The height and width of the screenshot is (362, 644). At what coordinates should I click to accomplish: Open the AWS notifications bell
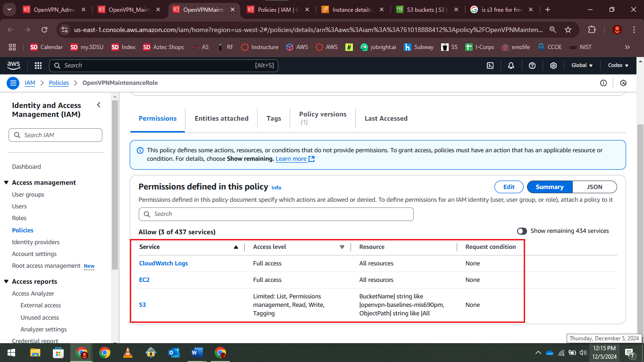pos(511,66)
